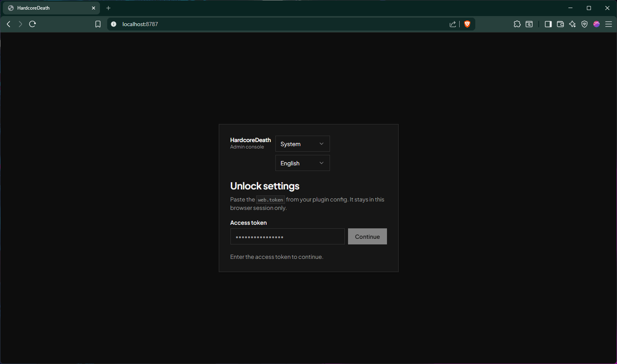The image size is (617, 364).
Task: Click the Continue button
Action: click(367, 236)
